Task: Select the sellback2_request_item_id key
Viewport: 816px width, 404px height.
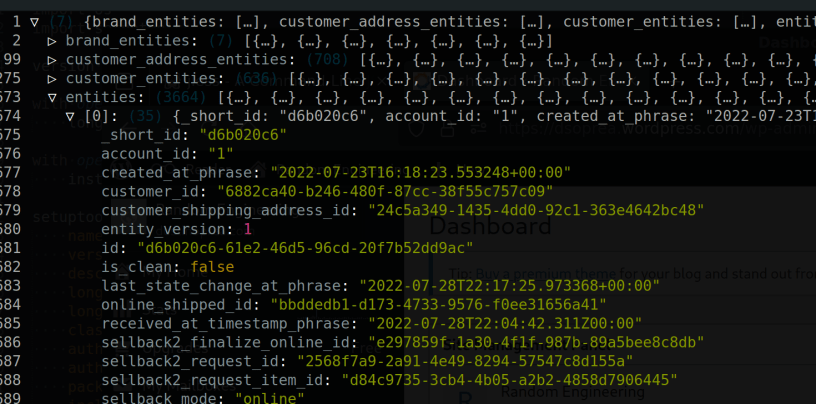Action: point(215,381)
